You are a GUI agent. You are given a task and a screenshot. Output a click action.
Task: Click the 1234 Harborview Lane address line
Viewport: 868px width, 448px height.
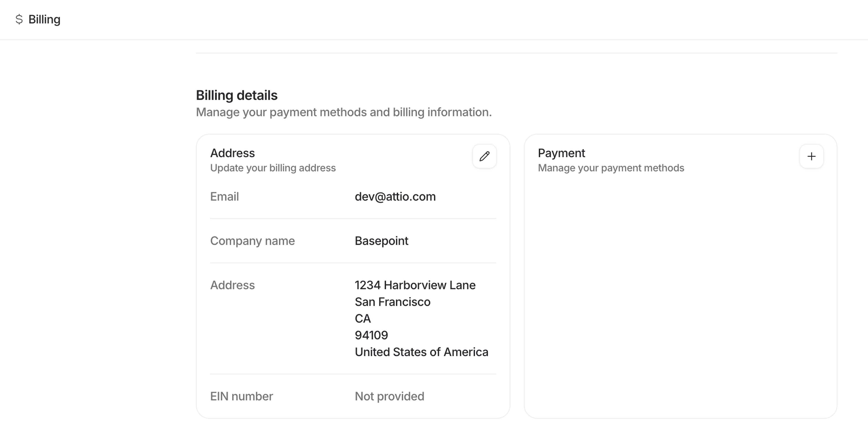click(415, 285)
